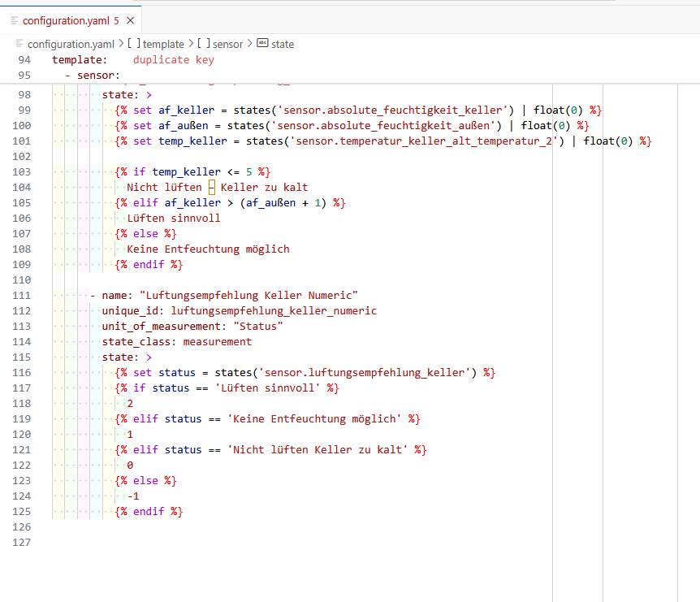Close the configuration.yaml tab

[128, 20]
